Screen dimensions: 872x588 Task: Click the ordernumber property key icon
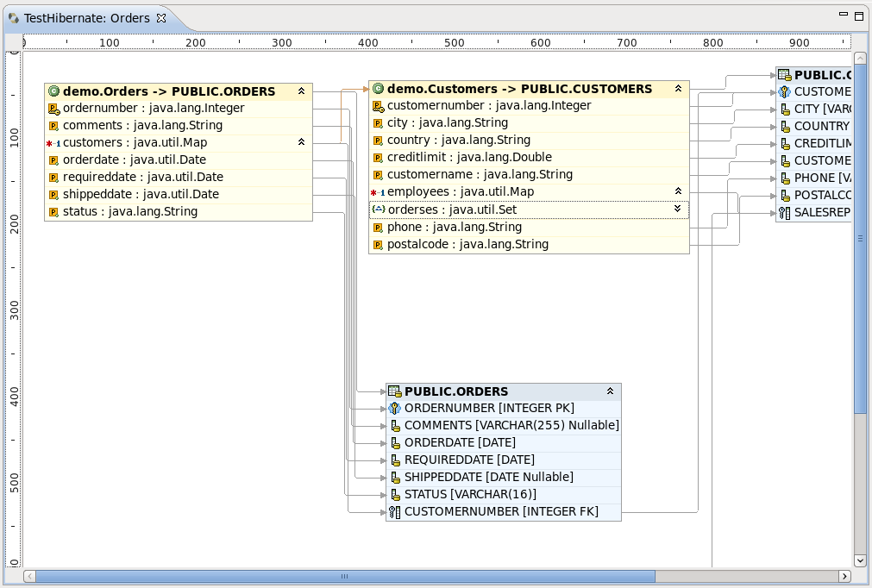53,109
